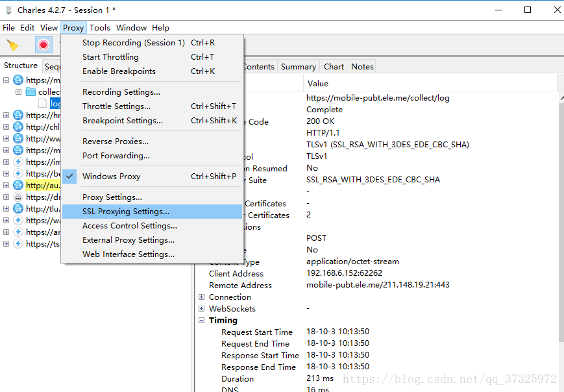The width and height of the screenshot is (564, 392).
Task: Click the log file document icon
Action: (x=42, y=104)
